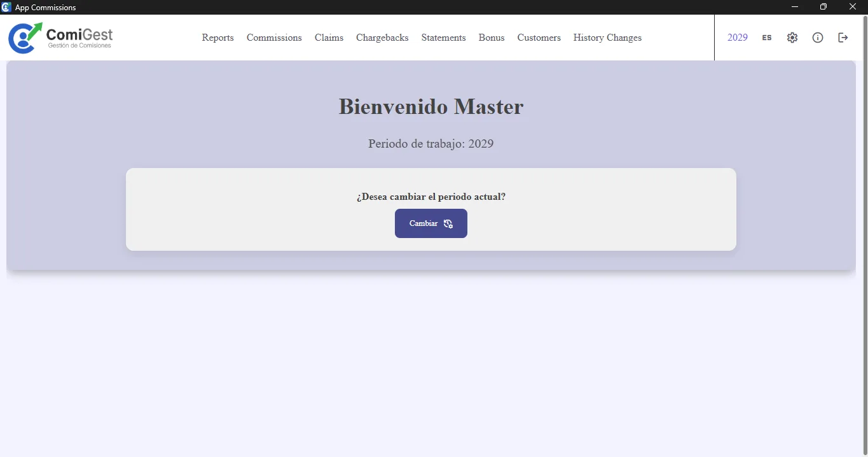Select the Bonus menu item
The width and height of the screenshot is (868, 457).
tap(492, 38)
